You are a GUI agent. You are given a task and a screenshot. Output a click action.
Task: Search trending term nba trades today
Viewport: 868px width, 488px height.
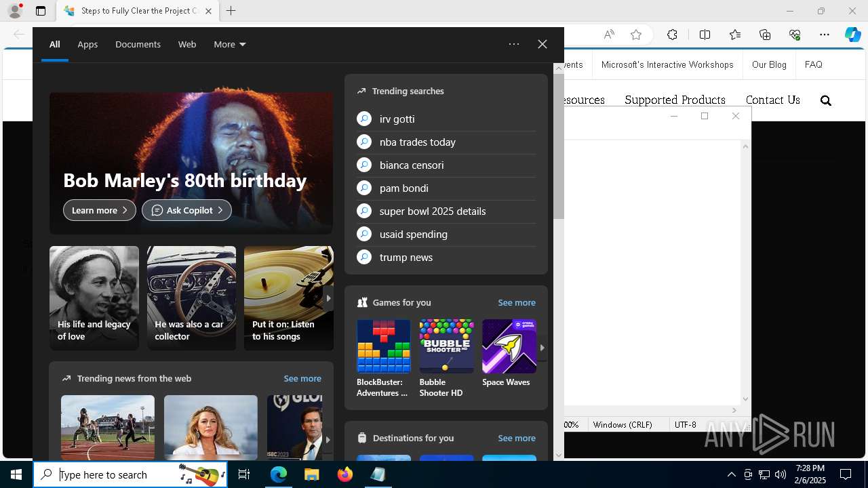(x=446, y=142)
